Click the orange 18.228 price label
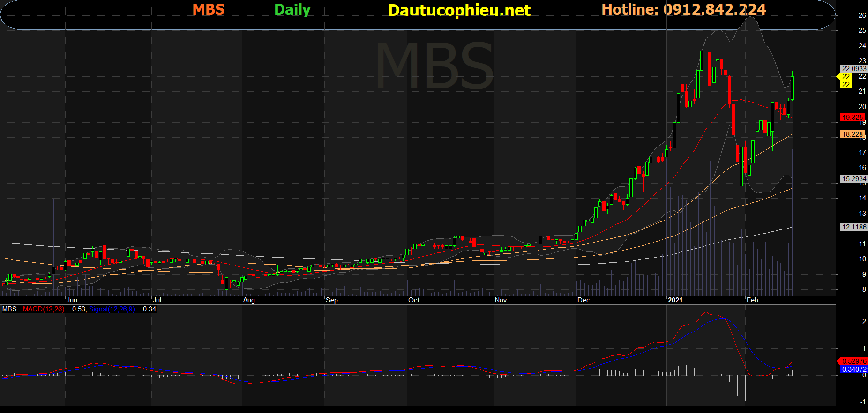Viewport: 868px width, 413px height. coord(852,134)
